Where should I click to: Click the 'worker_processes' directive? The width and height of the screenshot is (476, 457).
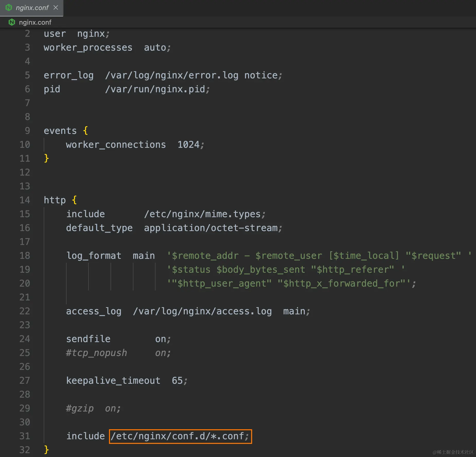[x=88, y=48]
